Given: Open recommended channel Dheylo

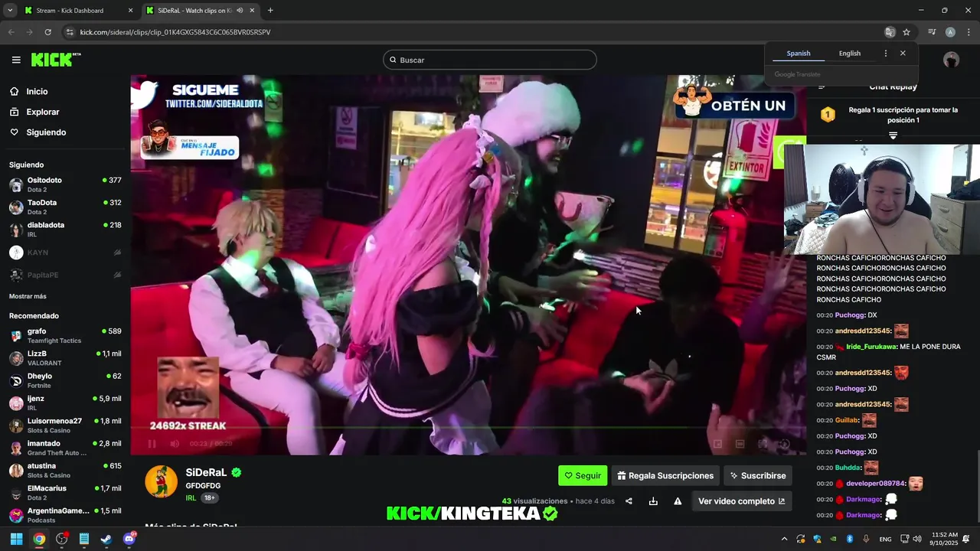Looking at the screenshot, I should click(65, 380).
